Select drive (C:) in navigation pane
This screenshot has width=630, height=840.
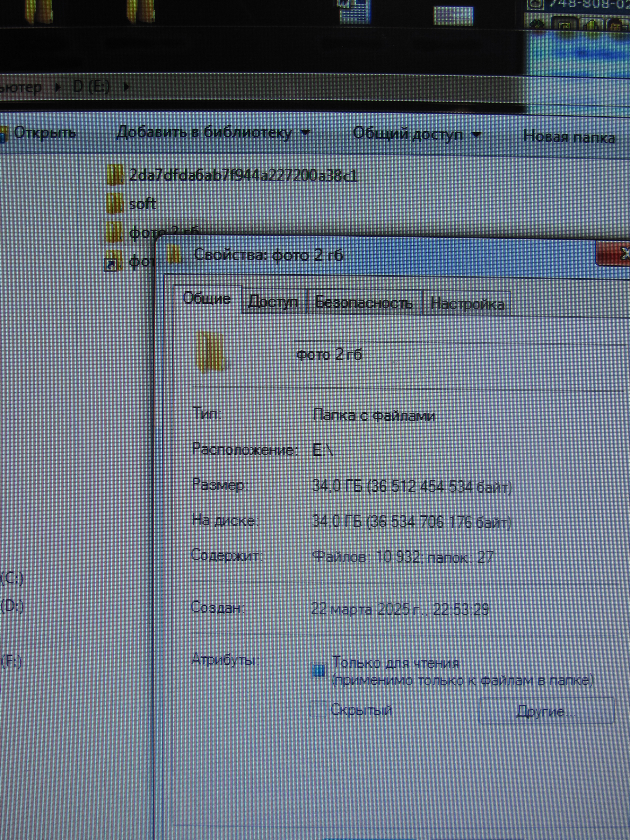[x=12, y=578]
